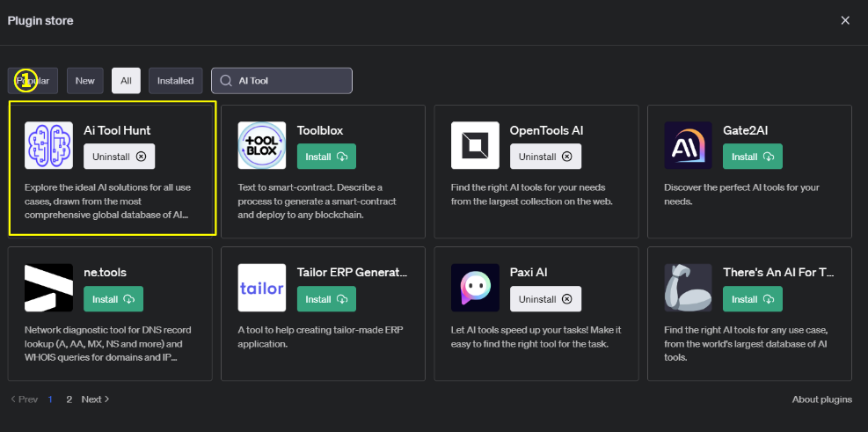The width and height of the screenshot is (868, 432).
Task: Click the OpenTools AI description text
Action: (x=532, y=194)
